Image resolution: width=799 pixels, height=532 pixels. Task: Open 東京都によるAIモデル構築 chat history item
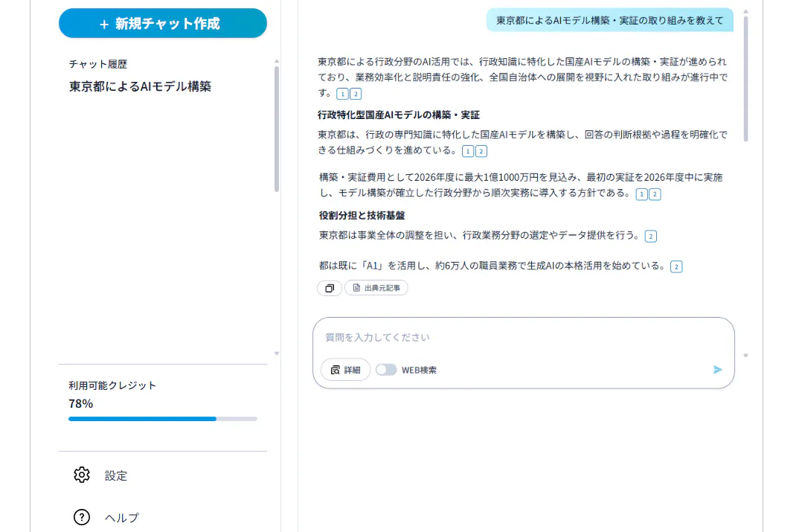140,86
